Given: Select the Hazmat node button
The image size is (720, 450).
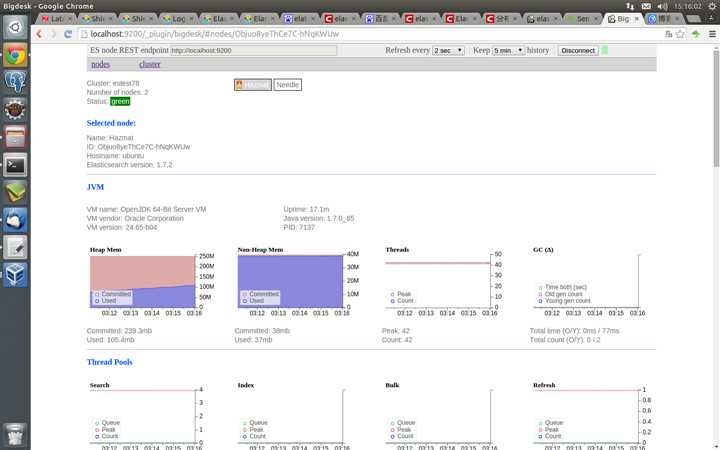Looking at the screenshot, I should [253, 85].
